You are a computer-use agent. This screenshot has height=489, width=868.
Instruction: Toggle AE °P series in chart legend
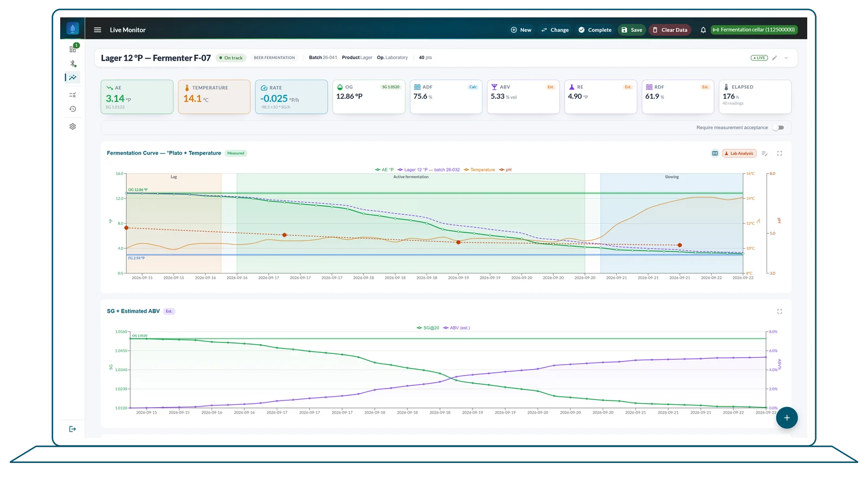385,170
